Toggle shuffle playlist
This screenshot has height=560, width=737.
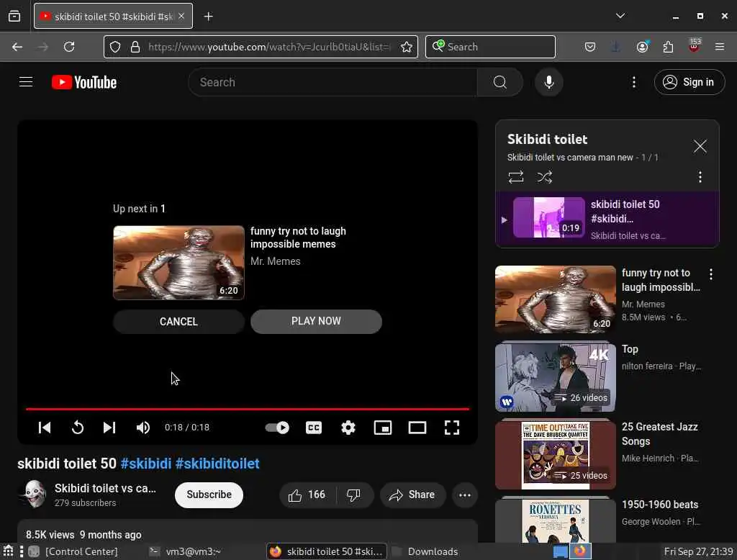[x=544, y=177]
